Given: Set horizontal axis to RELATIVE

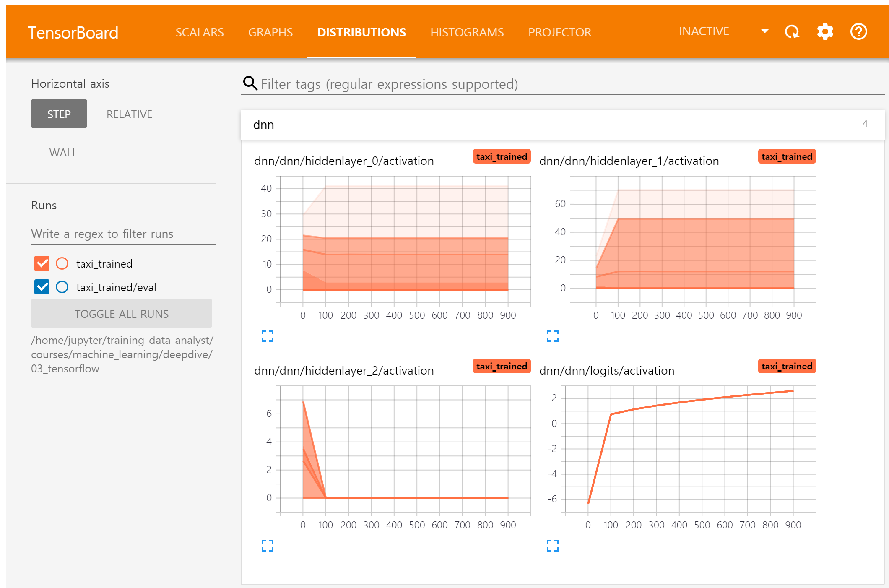Looking at the screenshot, I should point(129,114).
